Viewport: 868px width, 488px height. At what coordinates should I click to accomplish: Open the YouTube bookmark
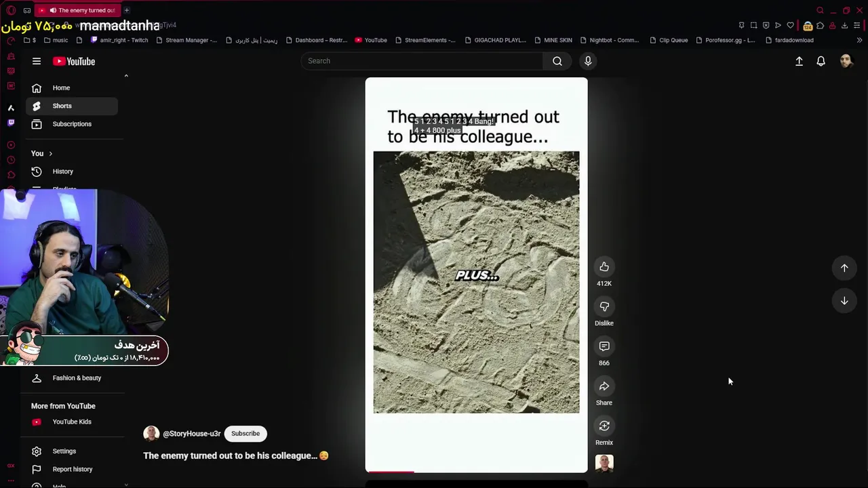click(371, 40)
